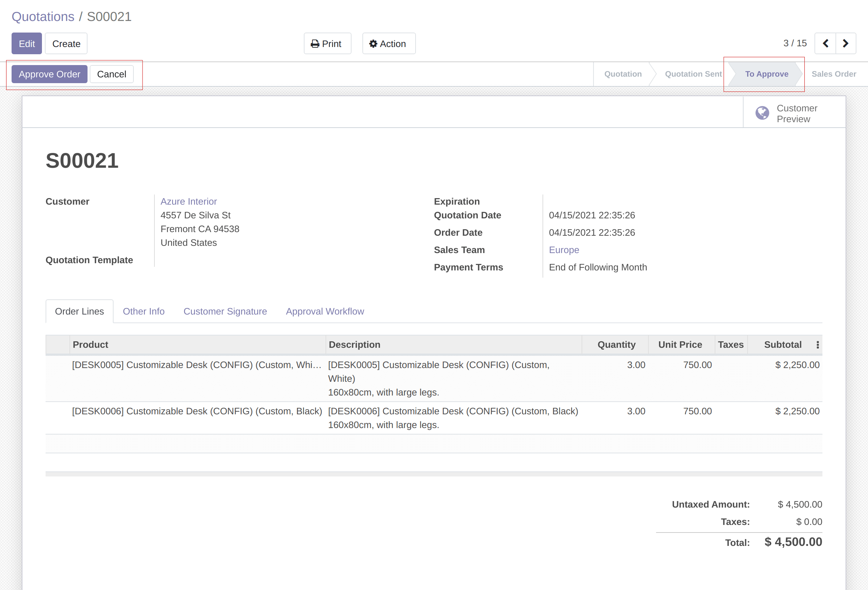Open optional columns kebab menu
Image resolution: width=868 pixels, height=590 pixels.
point(818,345)
